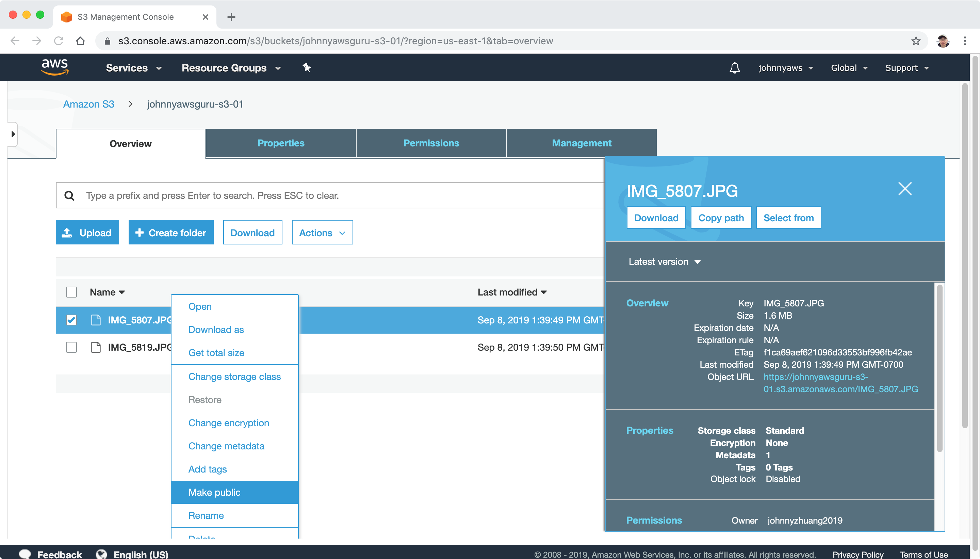The height and width of the screenshot is (559, 980).
Task: Open the Privacy Policy link
Action: (x=857, y=554)
